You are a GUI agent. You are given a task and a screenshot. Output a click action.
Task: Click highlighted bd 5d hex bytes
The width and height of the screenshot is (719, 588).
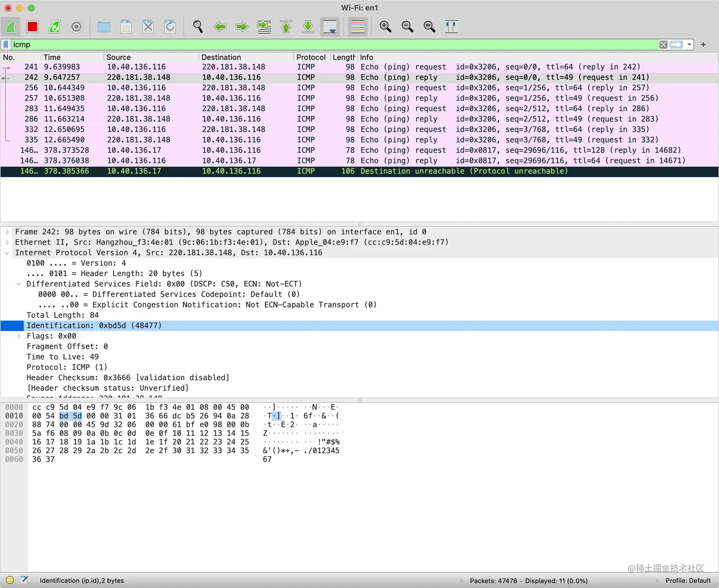70,416
